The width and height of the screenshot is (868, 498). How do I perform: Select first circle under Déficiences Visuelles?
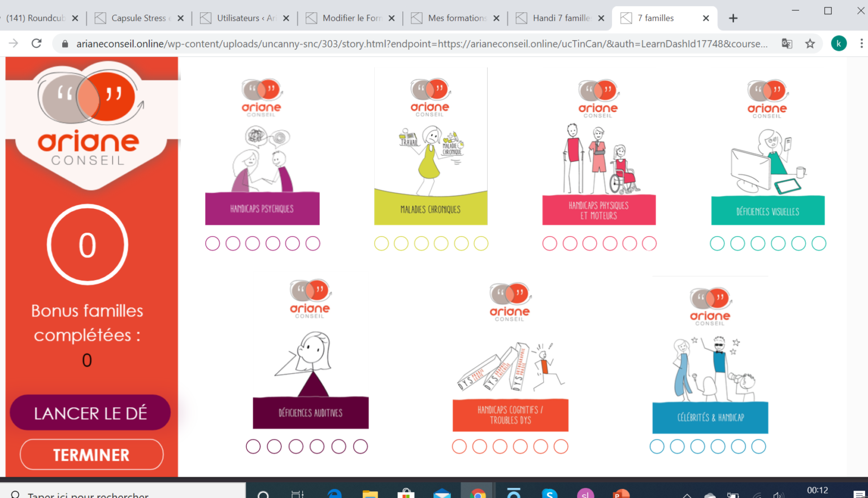pos(717,243)
